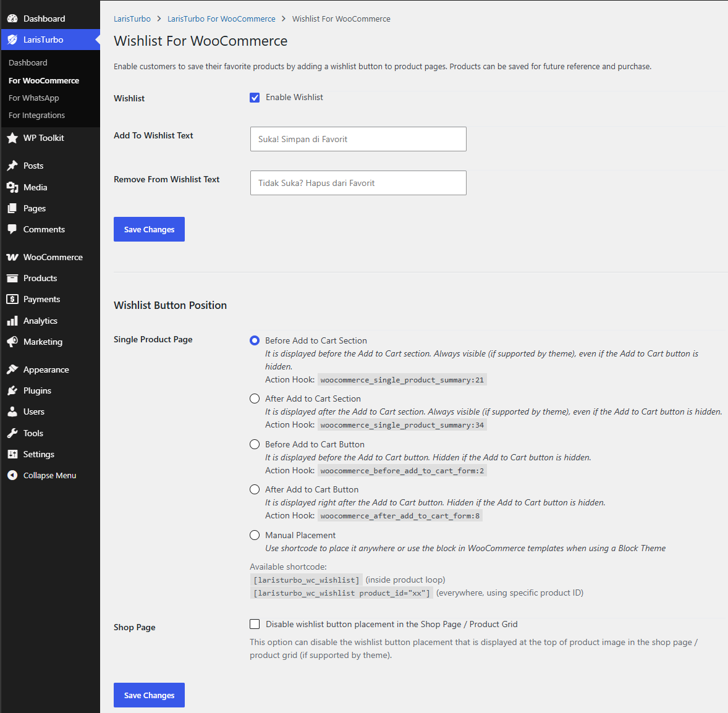This screenshot has width=728, height=713.
Task: Click the Plugins plug icon
Action: coord(12,391)
